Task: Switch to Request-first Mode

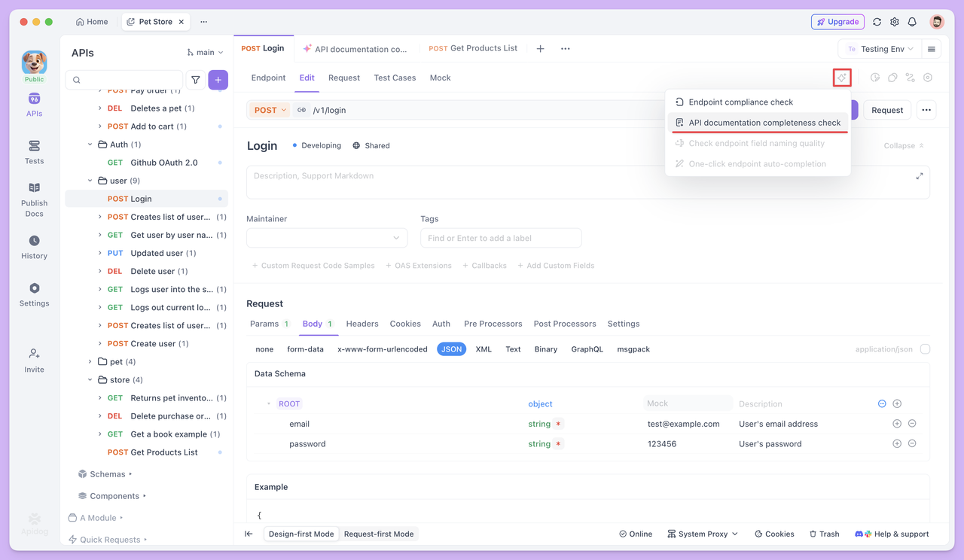Action: click(379, 534)
